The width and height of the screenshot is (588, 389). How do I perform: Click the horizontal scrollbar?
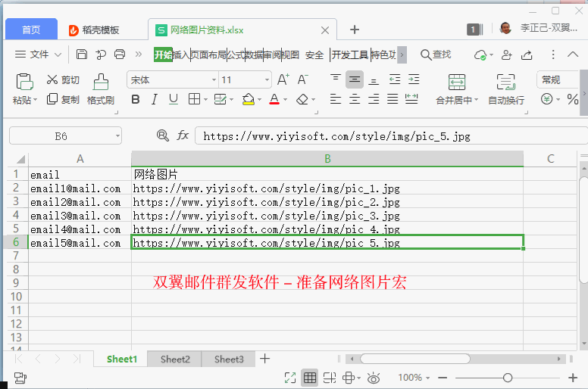click(x=414, y=359)
